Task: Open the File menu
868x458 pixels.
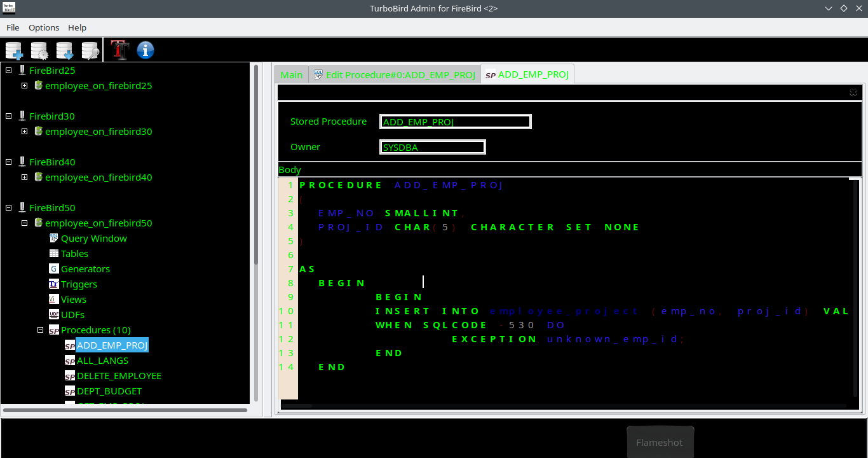Action: (13, 27)
